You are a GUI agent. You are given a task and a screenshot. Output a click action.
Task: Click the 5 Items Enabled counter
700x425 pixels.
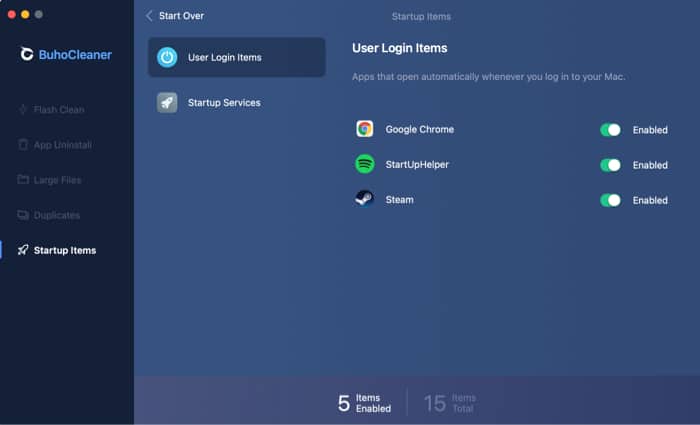click(x=364, y=403)
